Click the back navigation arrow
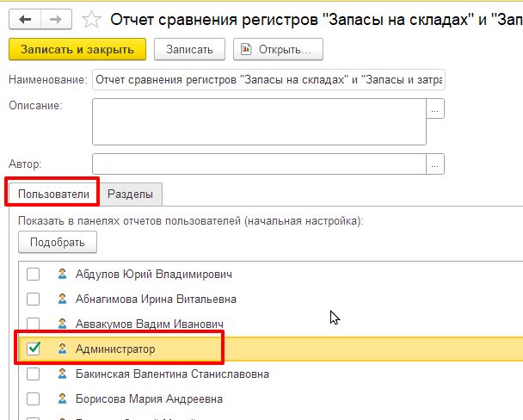 [x=26, y=18]
